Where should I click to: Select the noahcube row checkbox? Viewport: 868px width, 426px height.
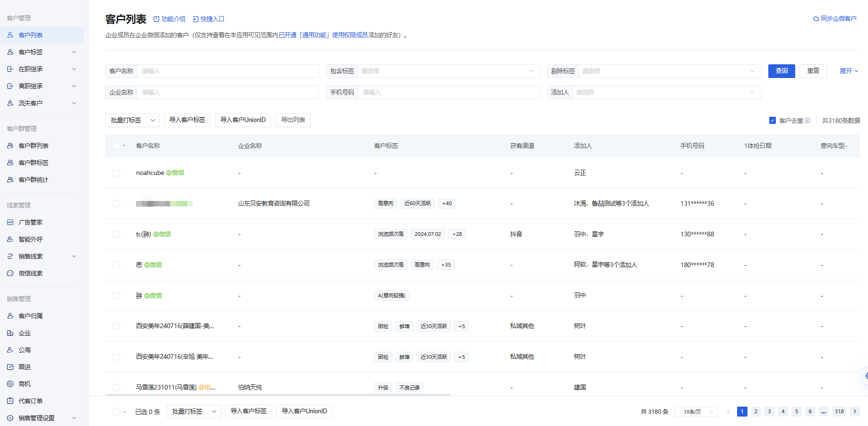pyautogui.click(x=116, y=173)
